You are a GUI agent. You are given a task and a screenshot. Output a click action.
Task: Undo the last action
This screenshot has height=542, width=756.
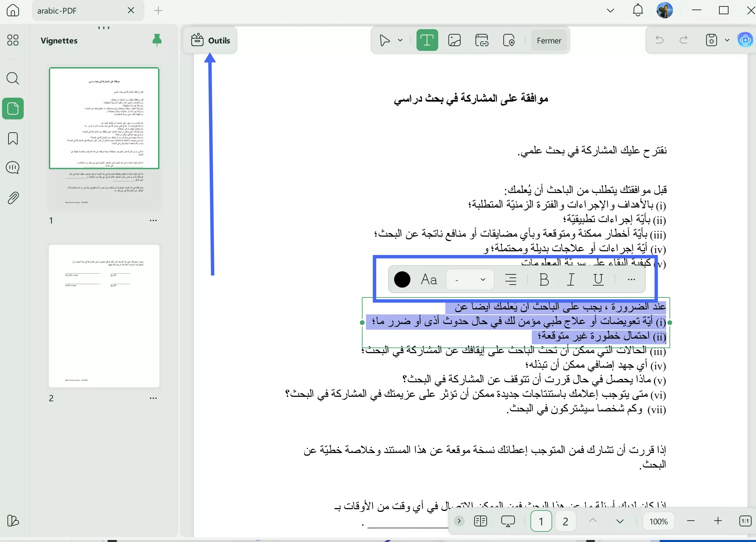point(659,40)
